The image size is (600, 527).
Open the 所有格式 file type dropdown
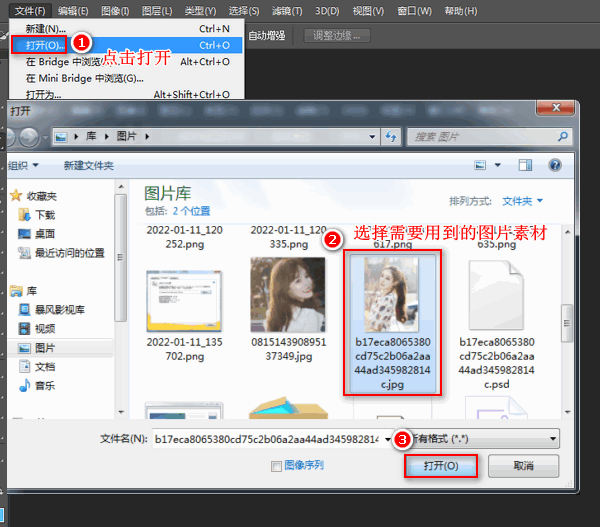[483, 439]
